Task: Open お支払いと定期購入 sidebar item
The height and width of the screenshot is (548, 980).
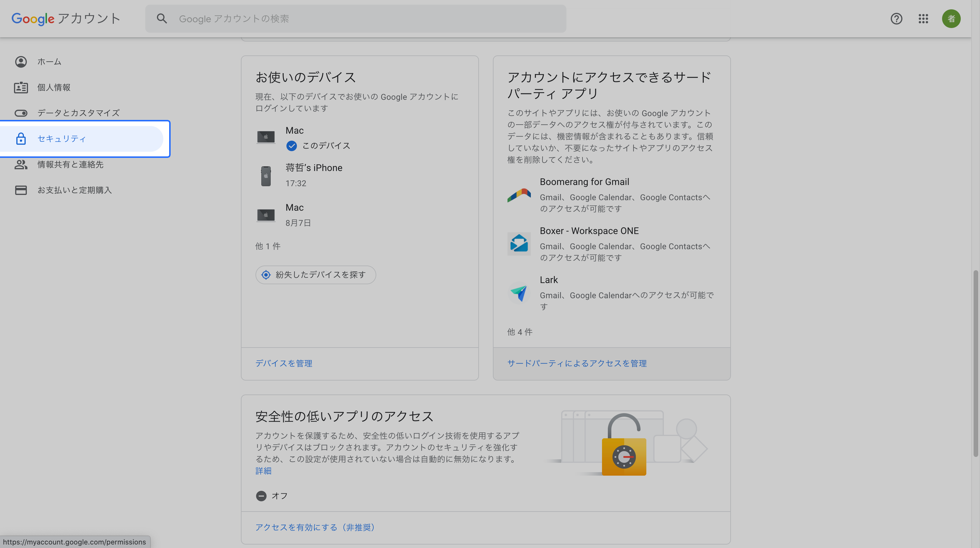Action: 75,190
